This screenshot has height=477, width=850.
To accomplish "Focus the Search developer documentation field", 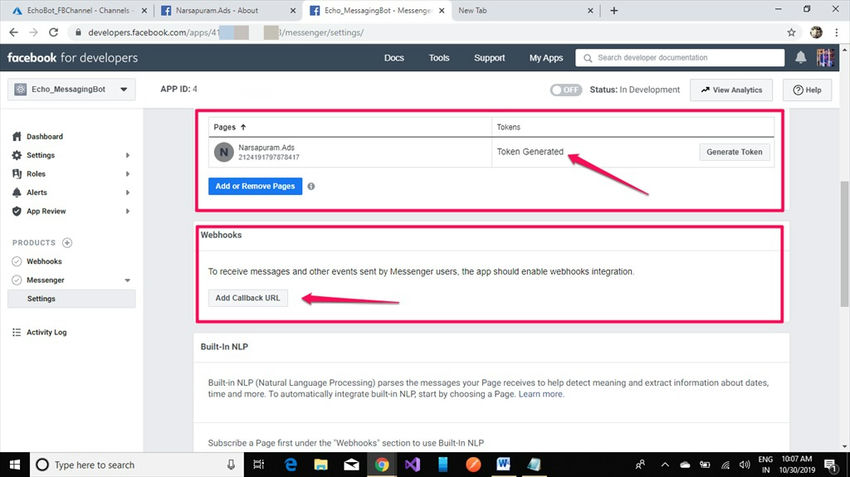I will pyautogui.click(x=680, y=57).
